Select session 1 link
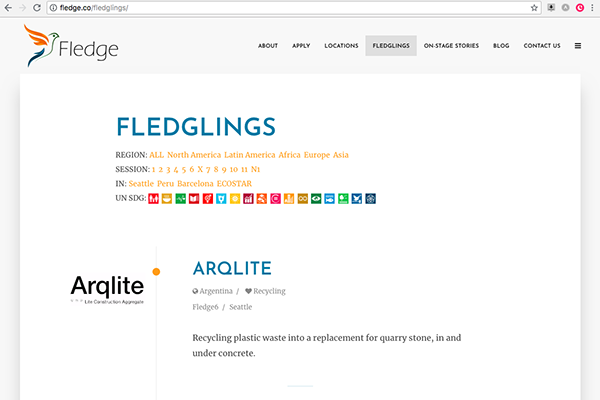Screen dimensions: 600x400 pos(153,169)
